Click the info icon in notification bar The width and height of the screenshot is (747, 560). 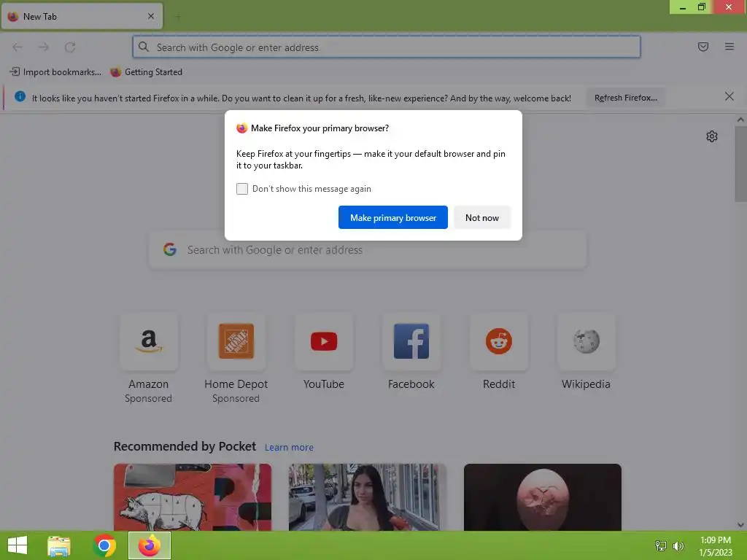coord(20,96)
